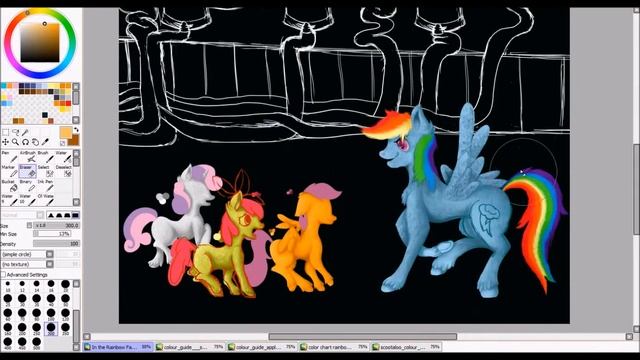This screenshot has height=360, width=640.
Task: Choose the Eraser tool
Action: [28, 171]
